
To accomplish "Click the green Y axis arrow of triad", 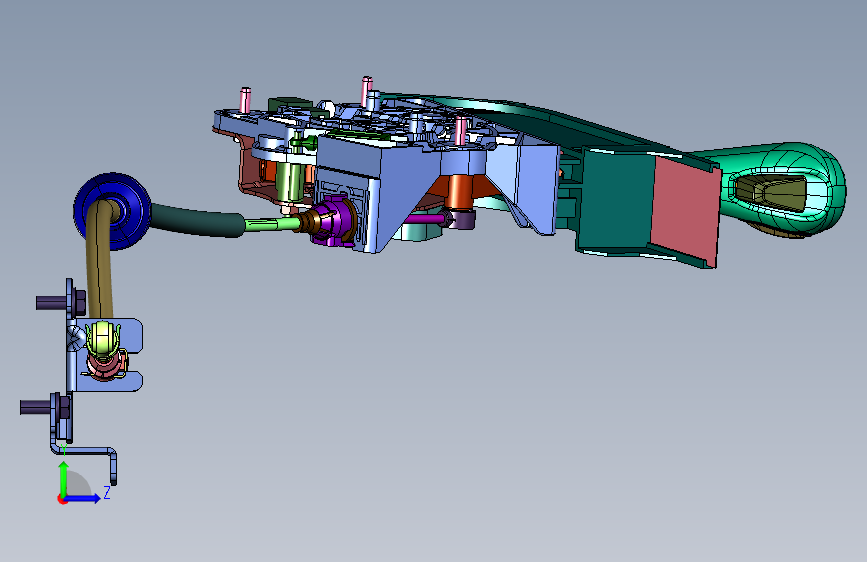I will click(64, 478).
